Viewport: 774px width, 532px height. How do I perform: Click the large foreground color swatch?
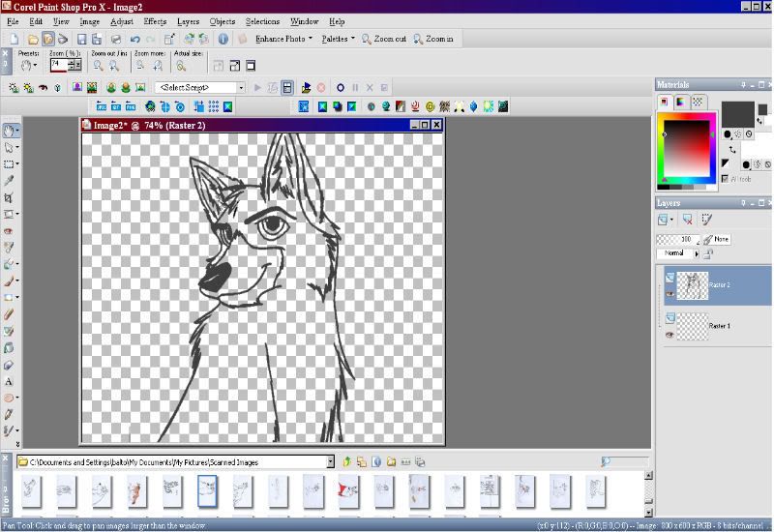click(737, 114)
